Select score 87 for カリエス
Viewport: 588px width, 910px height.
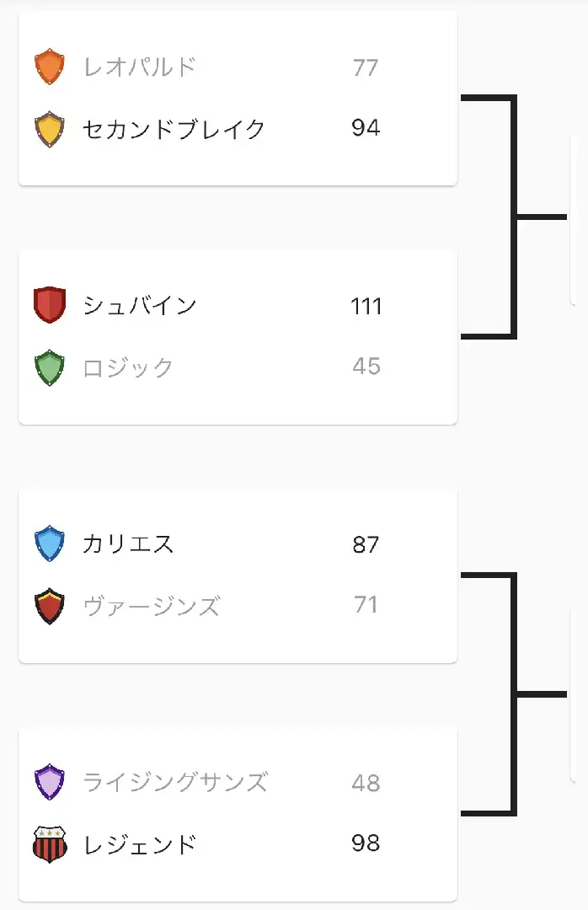tap(366, 544)
